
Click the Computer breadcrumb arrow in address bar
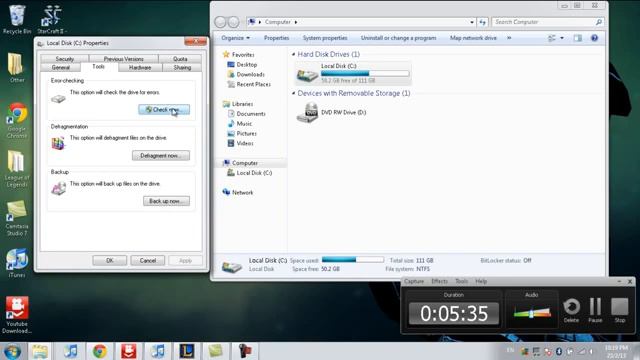coord(296,22)
